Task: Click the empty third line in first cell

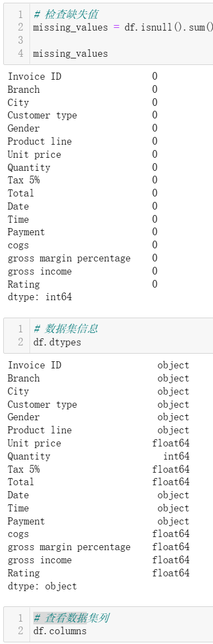Action: 121,40
